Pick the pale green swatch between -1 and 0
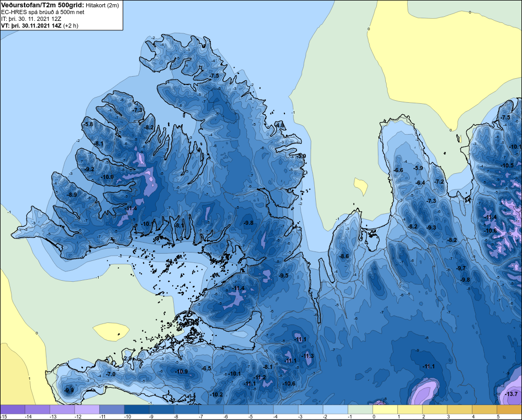 (360, 410)
